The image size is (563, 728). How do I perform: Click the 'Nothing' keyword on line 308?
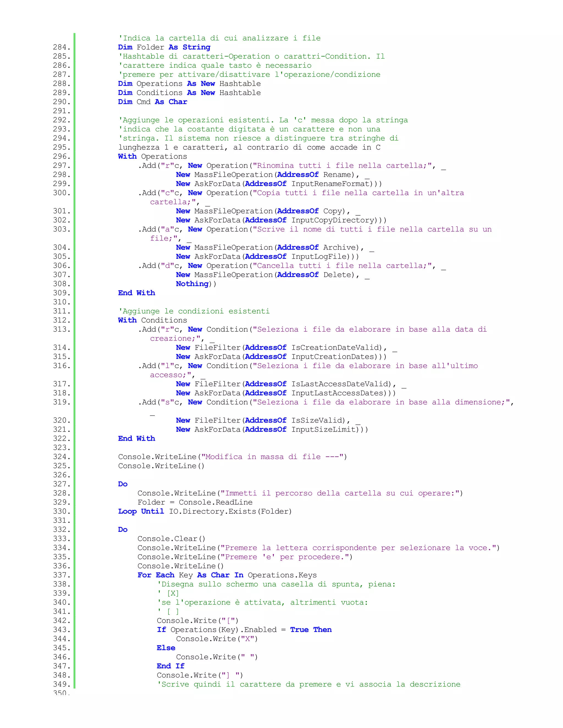[x=192, y=284]
